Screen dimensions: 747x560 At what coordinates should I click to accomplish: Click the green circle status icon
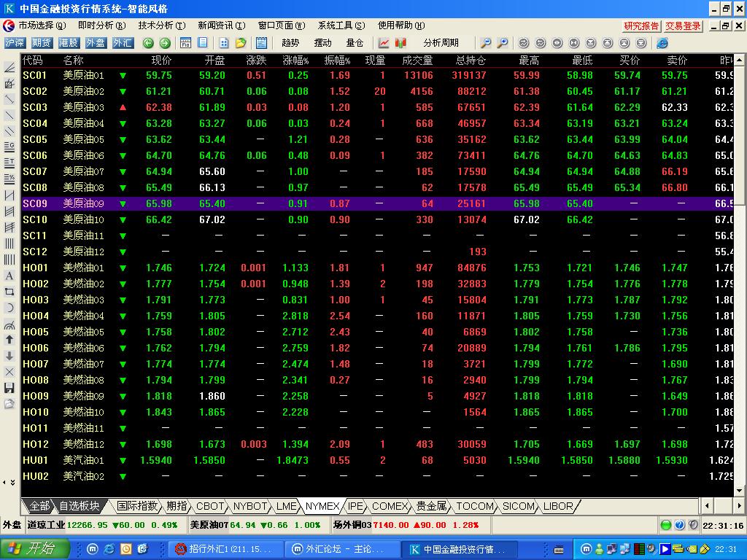point(665,525)
